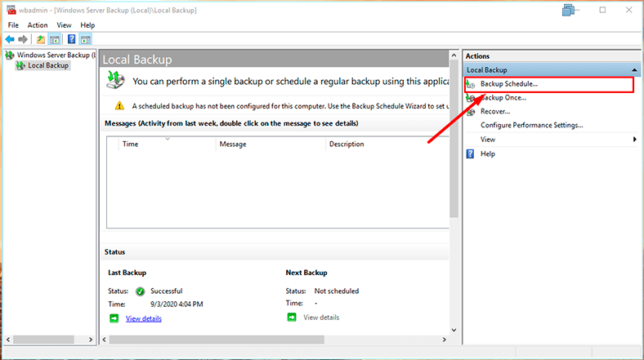Viewport: 644px width, 360px height.
Task: Click green arrow icon beside Last Backup View details
Action: (114, 318)
